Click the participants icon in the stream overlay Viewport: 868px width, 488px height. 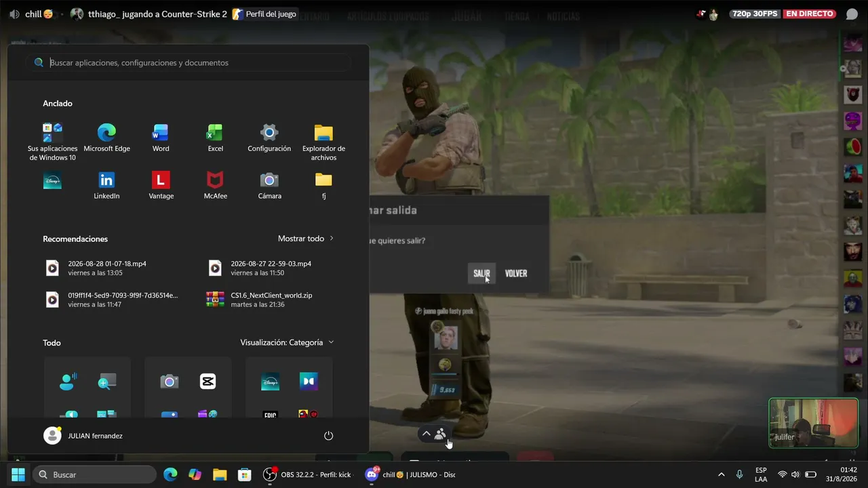pos(441,434)
